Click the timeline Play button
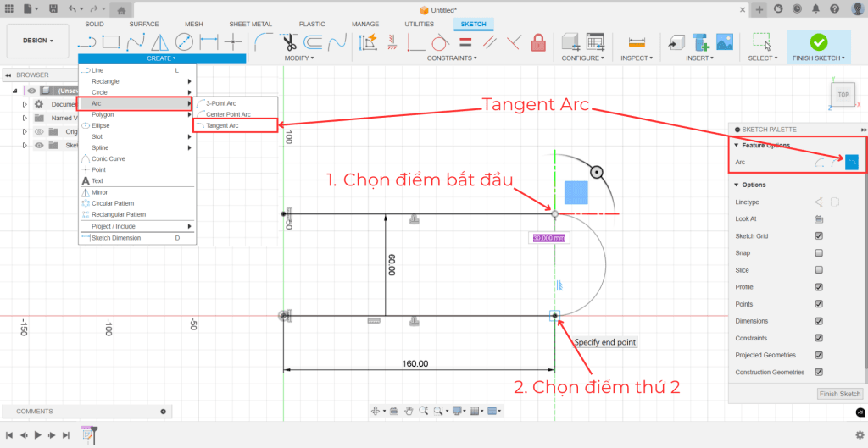This screenshot has height=448, width=868. 37,434
